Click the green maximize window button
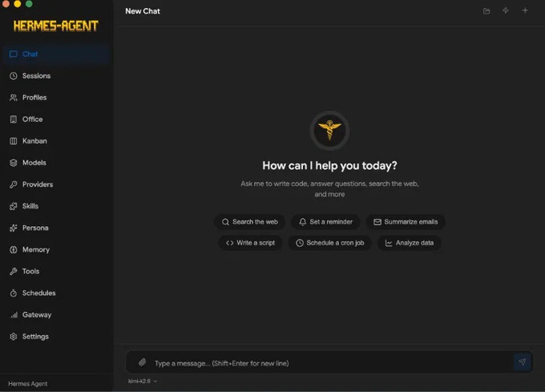This screenshot has height=392, width=545. (x=29, y=3)
